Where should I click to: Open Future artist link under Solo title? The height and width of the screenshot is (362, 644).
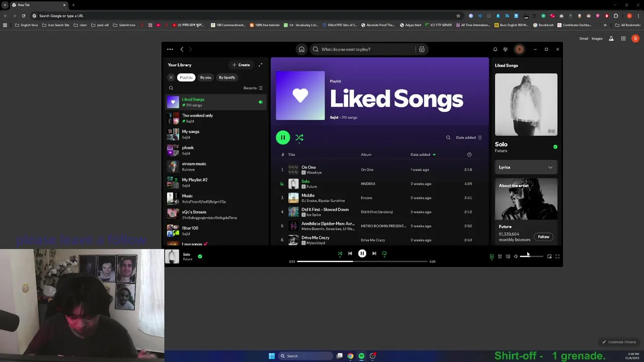501,151
